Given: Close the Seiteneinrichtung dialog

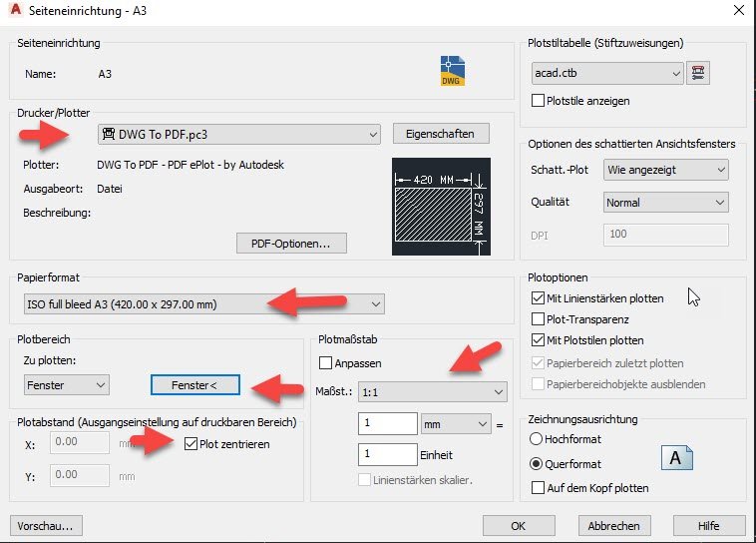Looking at the screenshot, I should [739, 10].
